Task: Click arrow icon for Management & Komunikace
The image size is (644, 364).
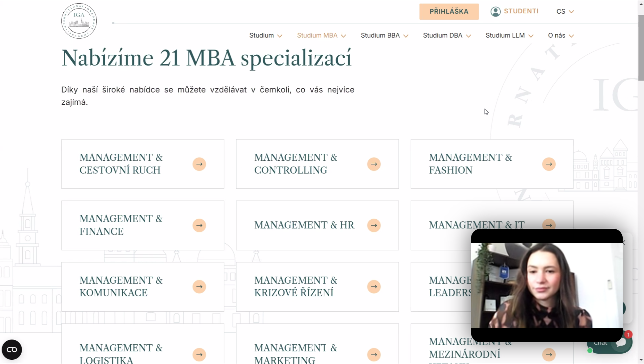Action: tap(199, 287)
